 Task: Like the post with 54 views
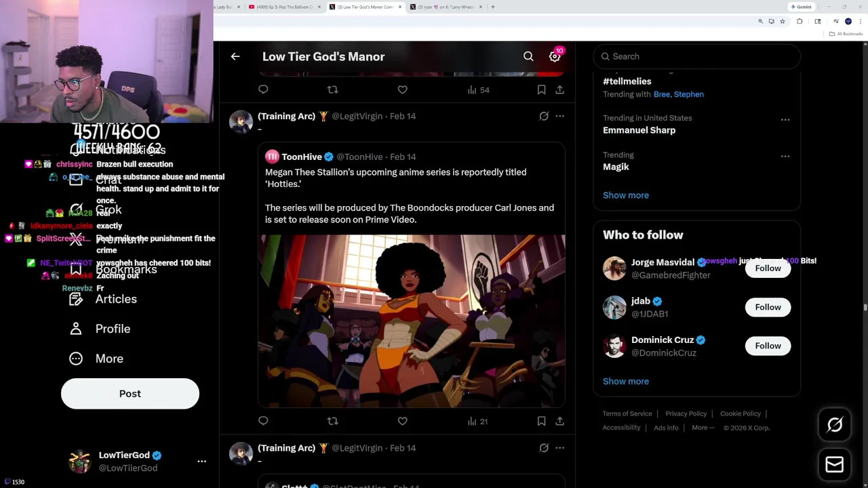(x=402, y=89)
